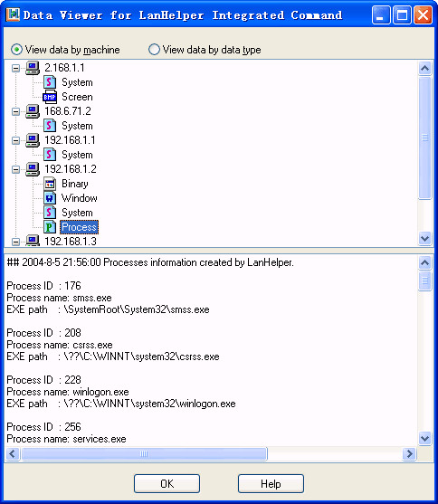Select the 192.168.1.2 machine label

click(x=70, y=169)
